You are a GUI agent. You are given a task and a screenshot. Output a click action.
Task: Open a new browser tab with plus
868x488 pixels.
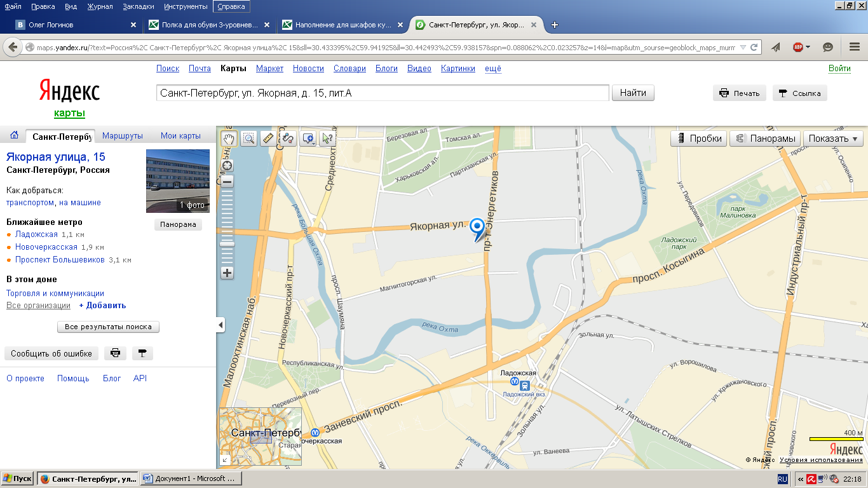click(555, 25)
